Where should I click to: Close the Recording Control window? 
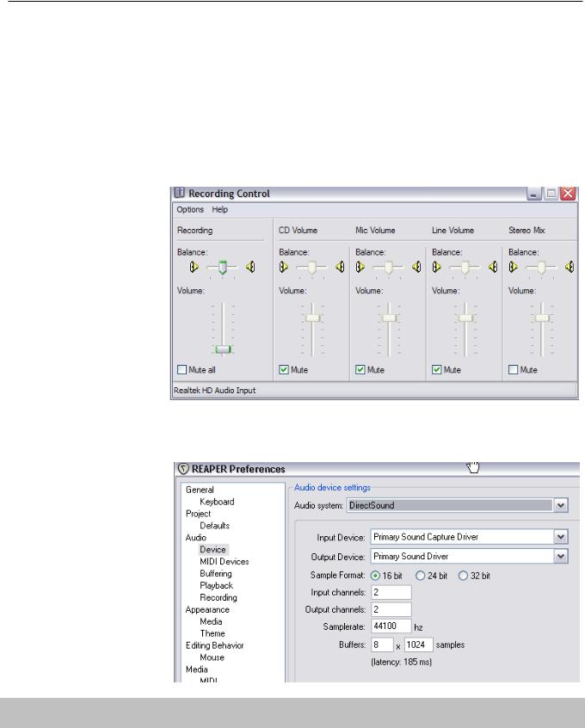[568, 193]
